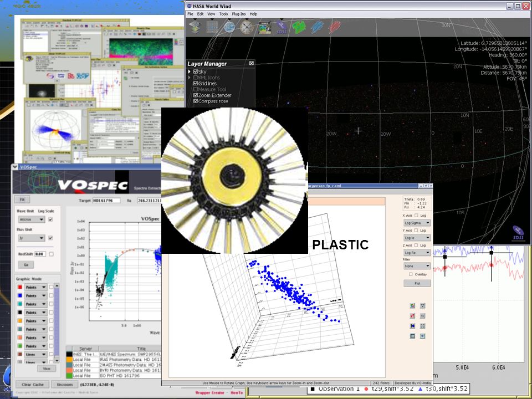
Task: Toggle Wave Unit Log Scale checkbox in VOSpec
Action: click(50, 219)
